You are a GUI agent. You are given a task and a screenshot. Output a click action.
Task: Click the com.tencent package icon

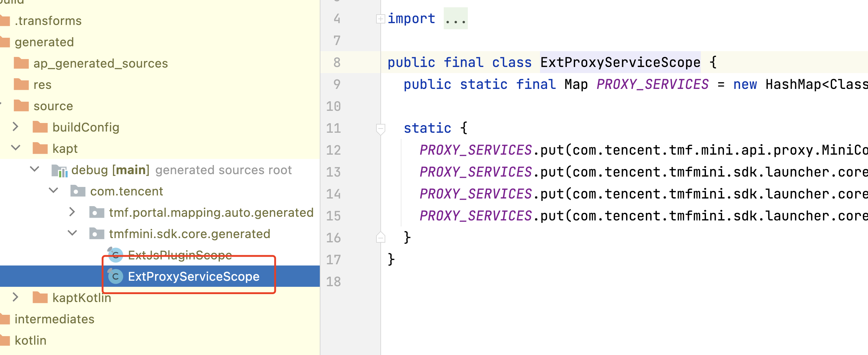(78, 191)
